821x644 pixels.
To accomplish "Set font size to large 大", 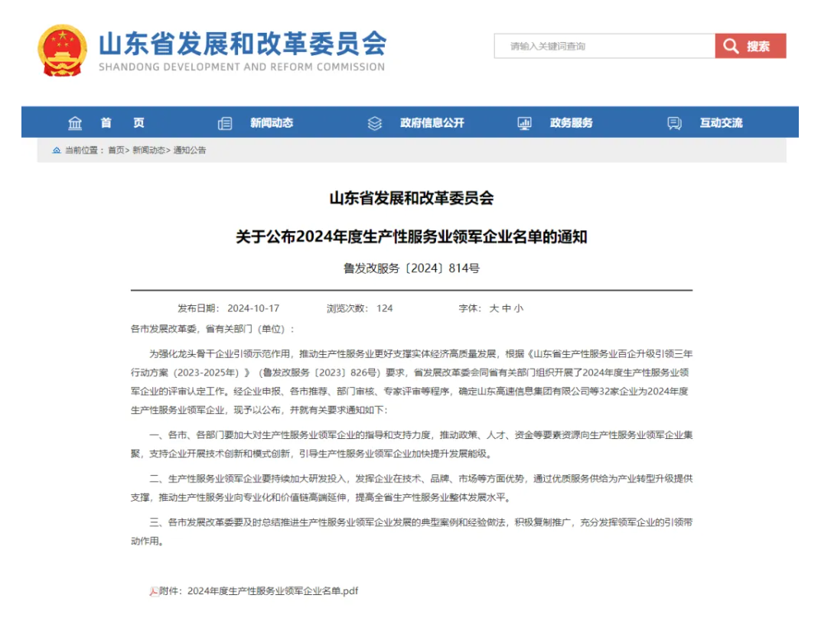I will (494, 308).
